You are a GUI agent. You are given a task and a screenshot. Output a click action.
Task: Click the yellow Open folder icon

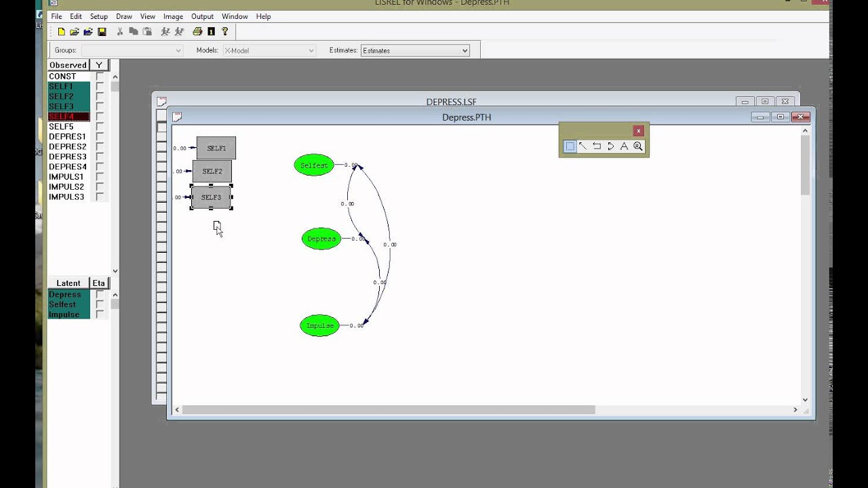point(75,32)
